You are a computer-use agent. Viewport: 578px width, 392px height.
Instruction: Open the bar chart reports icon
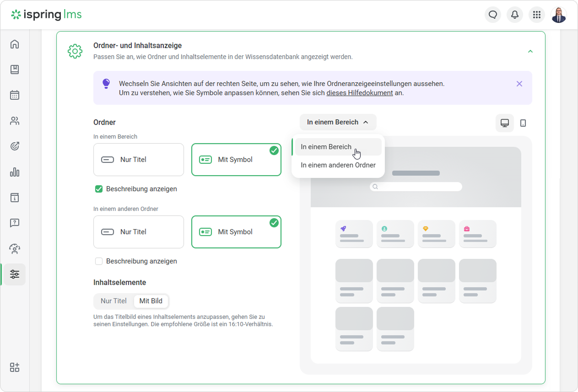[x=15, y=172]
